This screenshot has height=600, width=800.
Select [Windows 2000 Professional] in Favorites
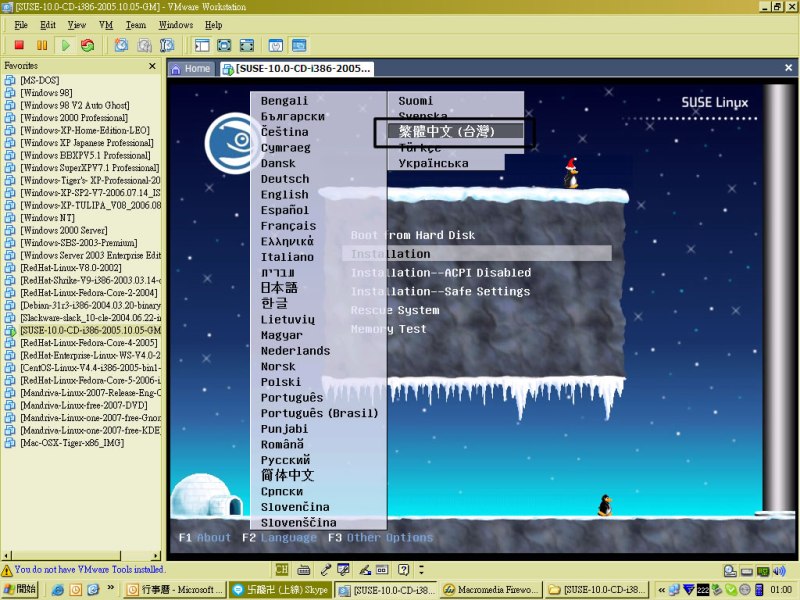(74, 118)
